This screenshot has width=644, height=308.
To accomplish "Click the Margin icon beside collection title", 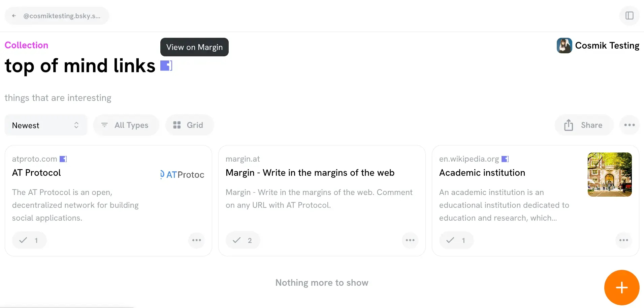I will pyautogui.click(x=166, y=65).
